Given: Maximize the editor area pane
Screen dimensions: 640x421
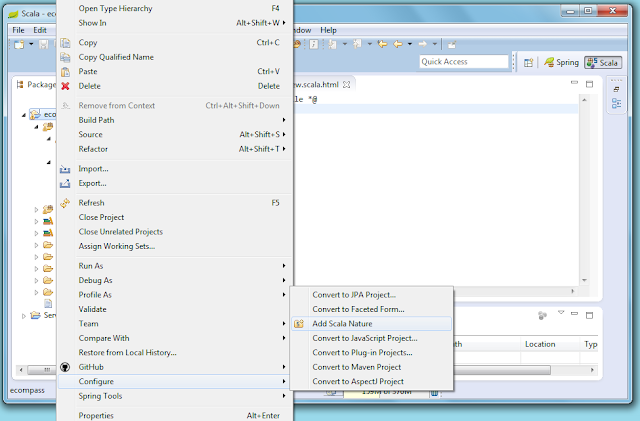Looking at the screenshot, I should coord(589,84).
